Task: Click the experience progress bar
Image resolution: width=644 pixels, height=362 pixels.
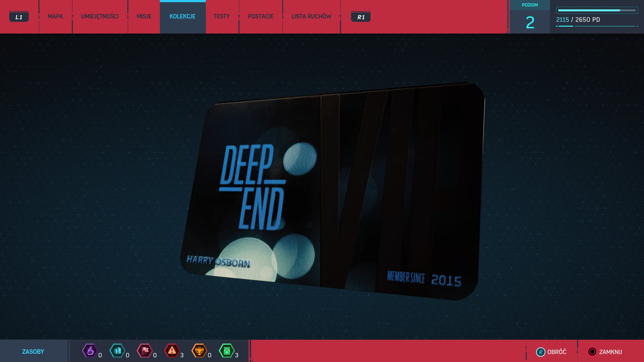Action: point(597,10)
